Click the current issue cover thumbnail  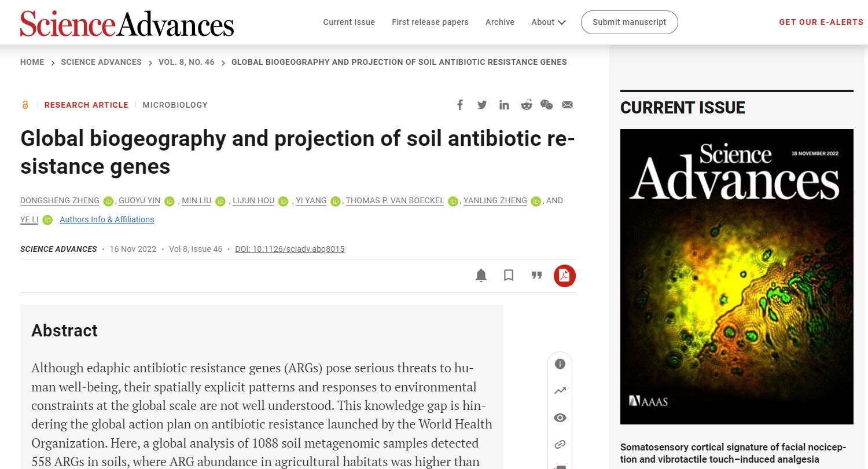click(x=737, y=276)
